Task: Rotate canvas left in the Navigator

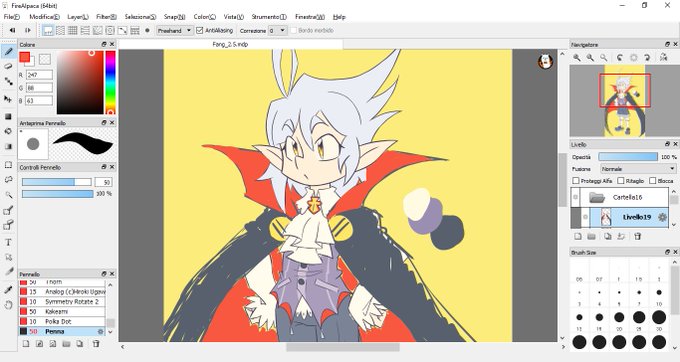Action: [620, 57]
